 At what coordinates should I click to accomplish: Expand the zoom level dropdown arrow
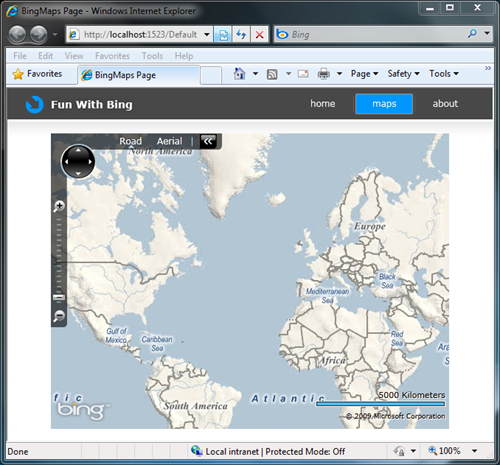pyautogui.click(x=474, y=451)
